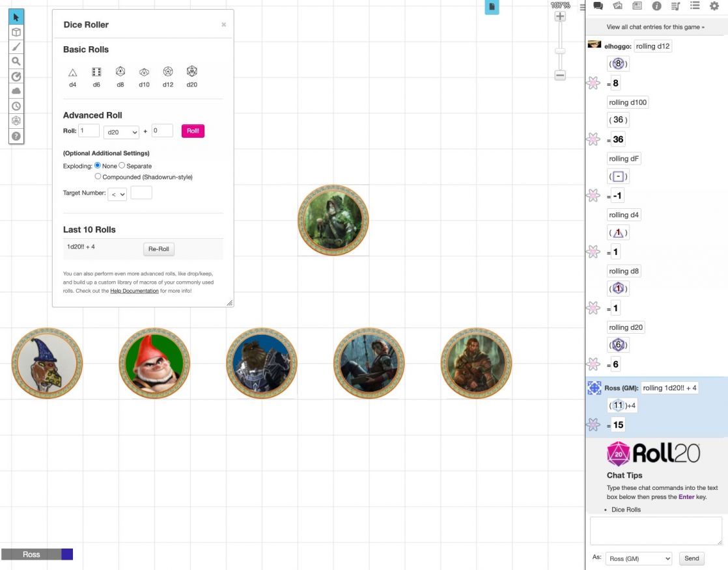The width and height of the screenshot is (728, 570).
Task: Choose the Drawing brush tool
Action: coord(16,47)
